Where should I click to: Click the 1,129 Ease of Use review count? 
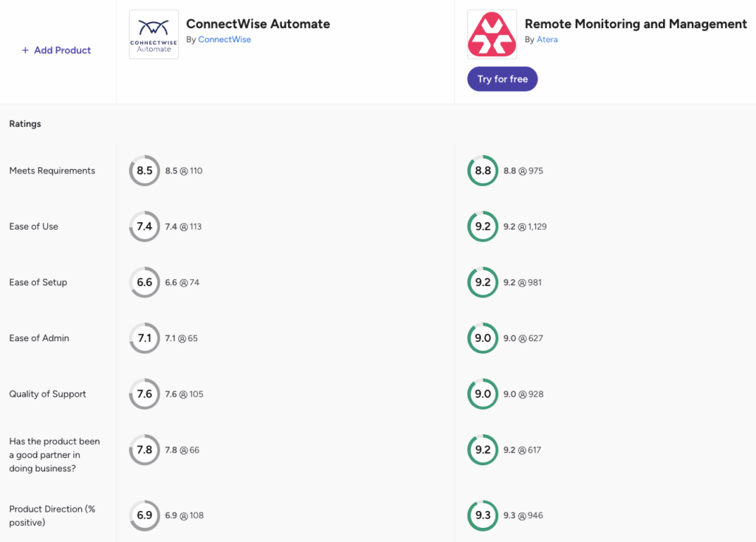(x=537, y=227)
